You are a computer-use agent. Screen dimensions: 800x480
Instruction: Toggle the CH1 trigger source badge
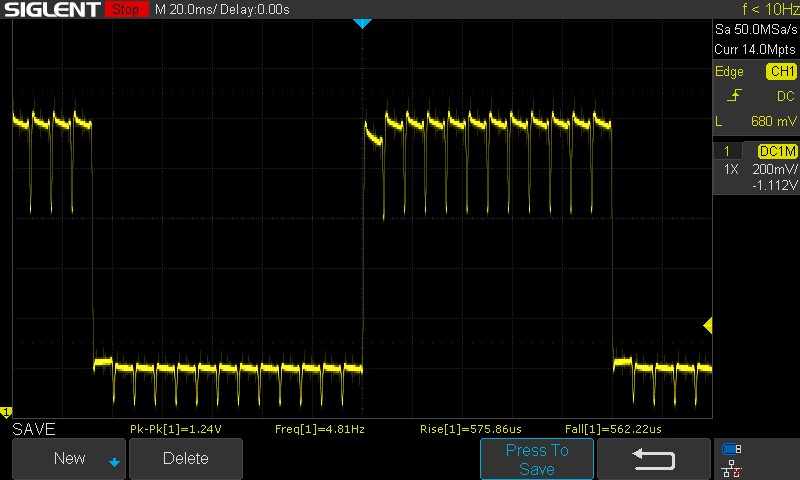[780, 72]
